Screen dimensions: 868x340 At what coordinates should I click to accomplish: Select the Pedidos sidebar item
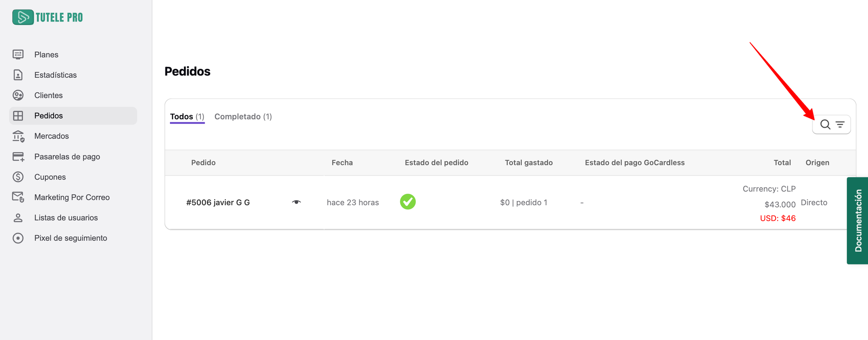[48, 116]
